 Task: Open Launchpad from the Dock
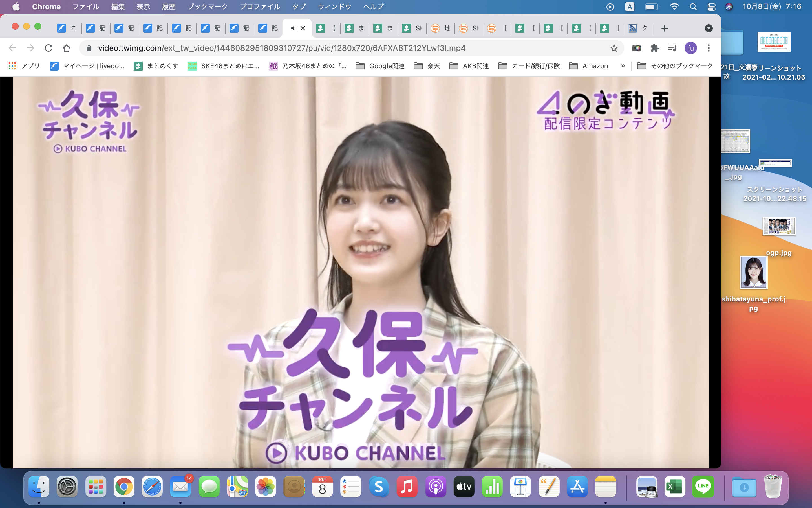(96, 487)
